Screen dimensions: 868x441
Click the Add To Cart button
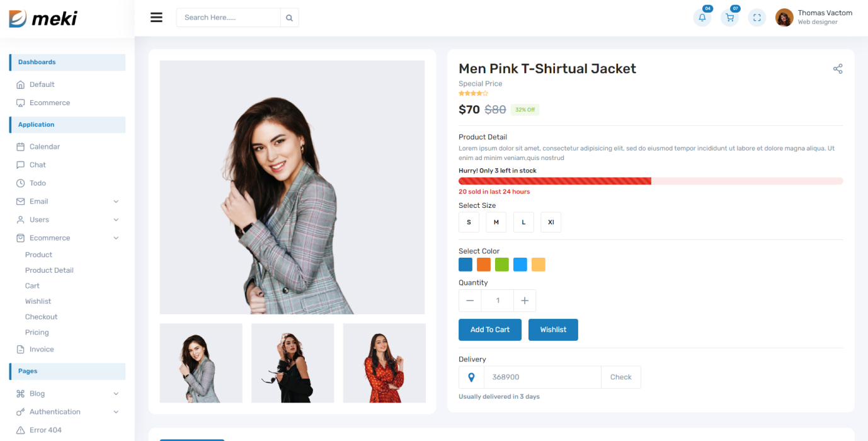489,329
